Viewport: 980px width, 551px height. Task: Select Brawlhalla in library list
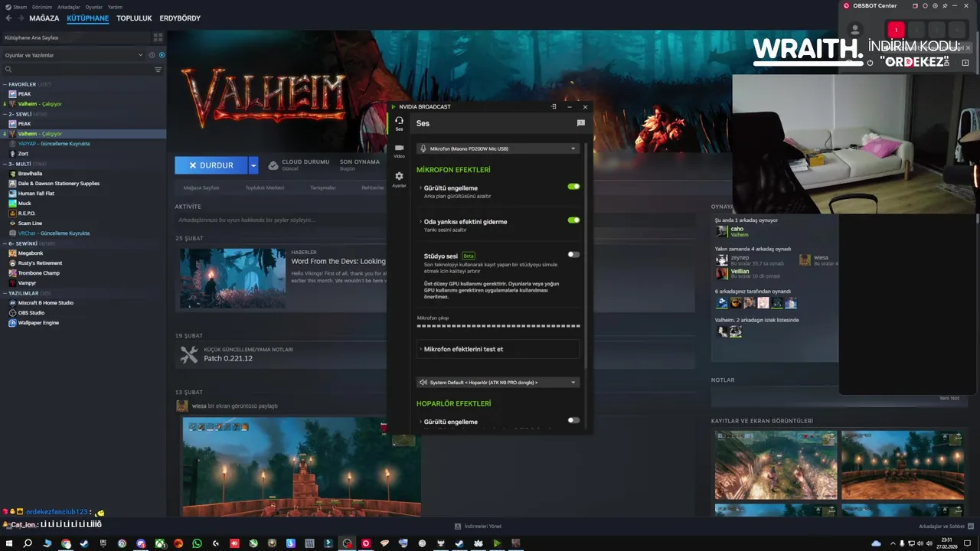[30, 174]
